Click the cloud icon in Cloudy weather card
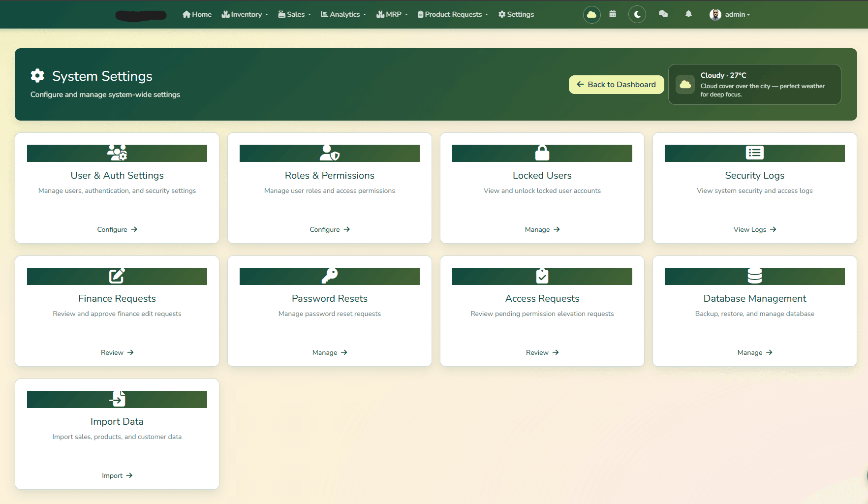The image size is (868, 504). [685, 85]
